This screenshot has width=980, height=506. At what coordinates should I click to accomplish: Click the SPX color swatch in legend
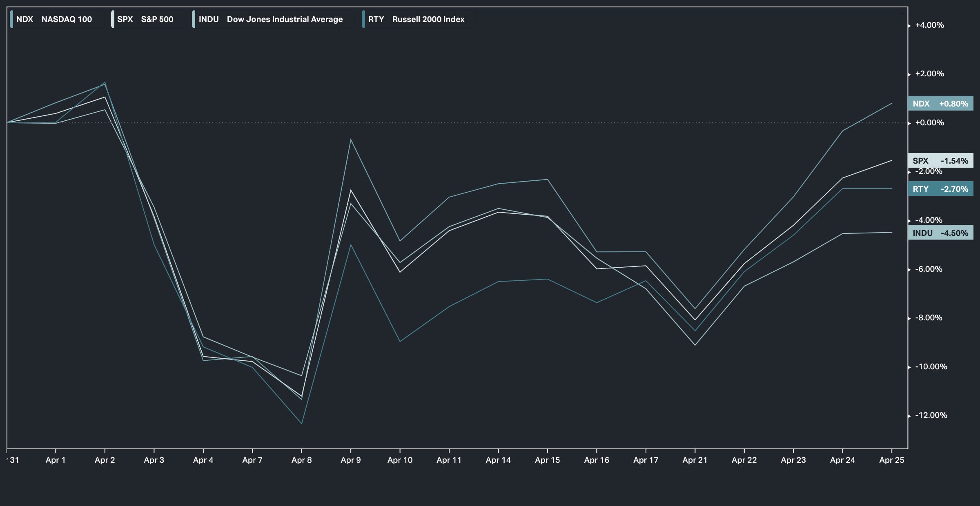pos(113,19)
